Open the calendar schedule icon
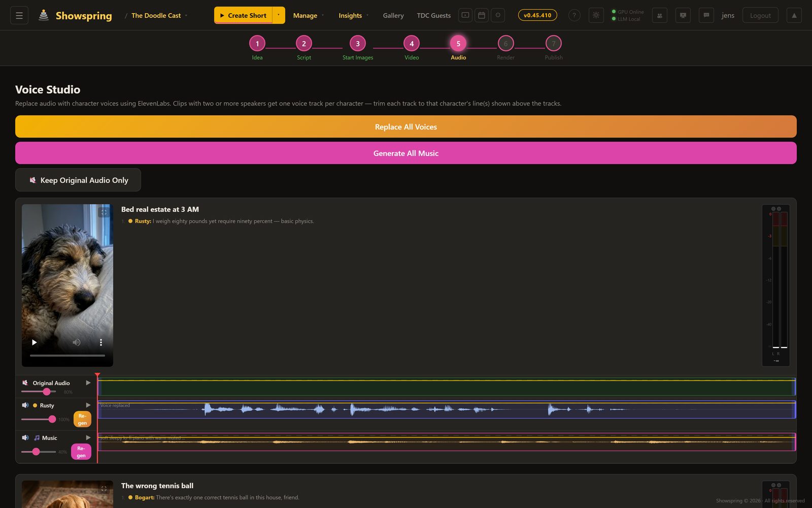Image resolution: width=812 pixels, height=508 pixels. tap(482, 15)
